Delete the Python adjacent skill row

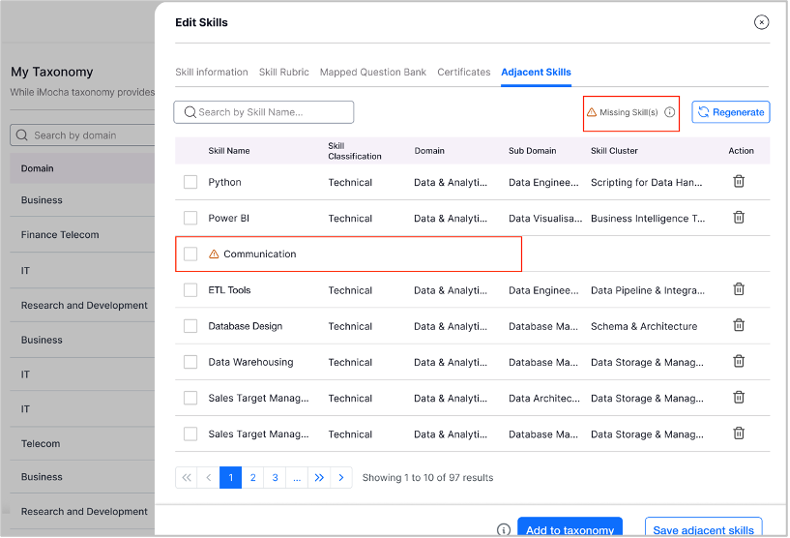(x=739, y=181)
